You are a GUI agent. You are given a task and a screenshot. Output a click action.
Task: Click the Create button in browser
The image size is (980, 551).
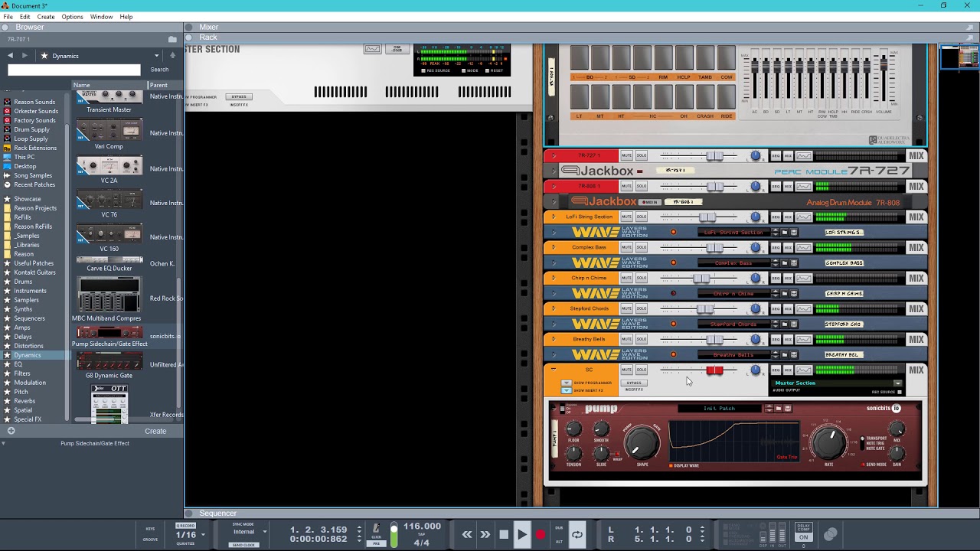[x=155, y=431]
